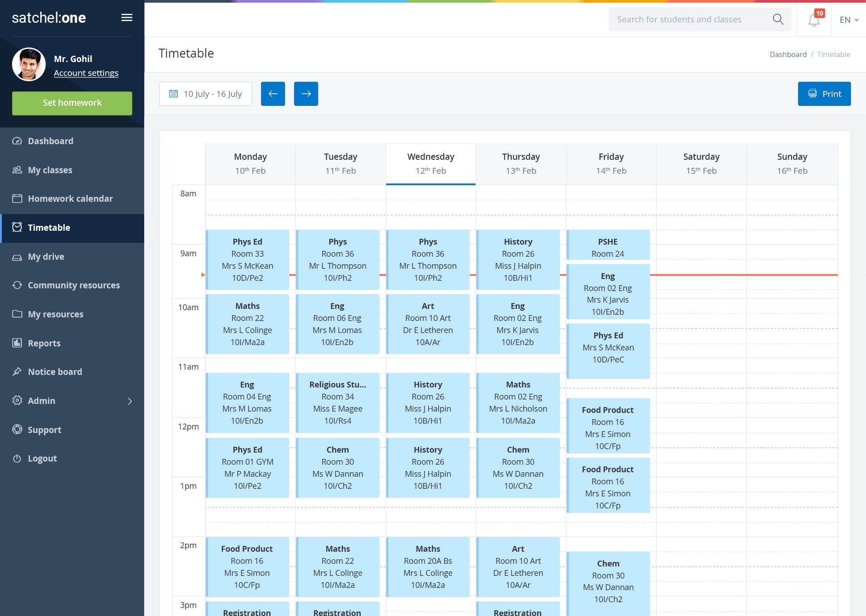Click the Homework calendar icon
The height and width of the screenshot is (616, 866).
[x=17, y=199]
